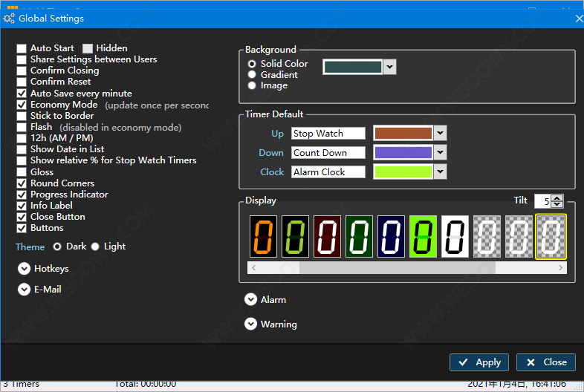Enable the Flash checkbox
This screenshot has height=392, width=584.
click(x=22, y=127)
